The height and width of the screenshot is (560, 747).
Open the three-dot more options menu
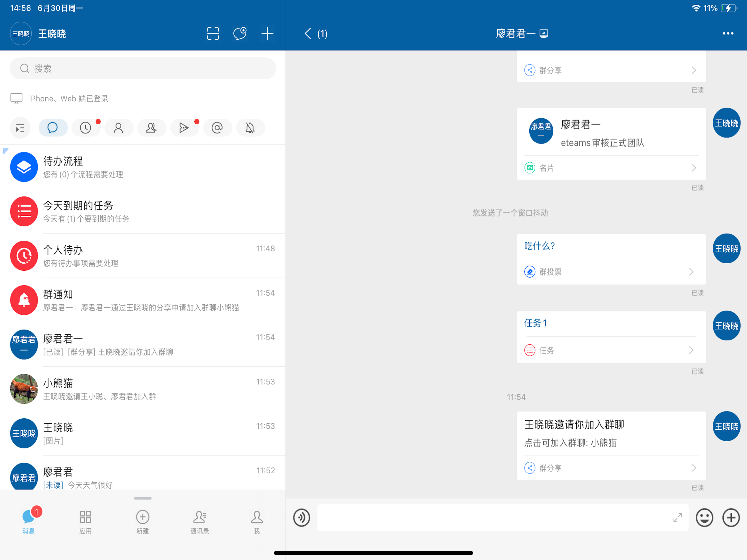tap(728, 34)
